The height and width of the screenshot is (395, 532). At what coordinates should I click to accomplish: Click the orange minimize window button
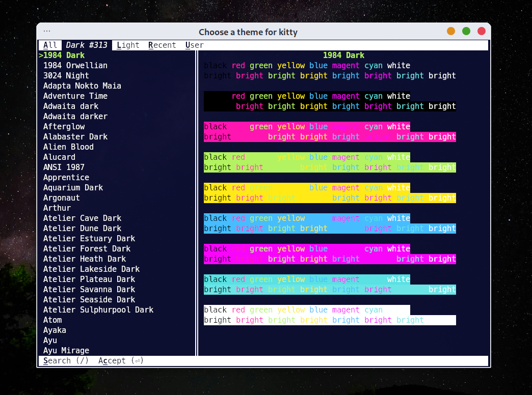click(451, 31)
